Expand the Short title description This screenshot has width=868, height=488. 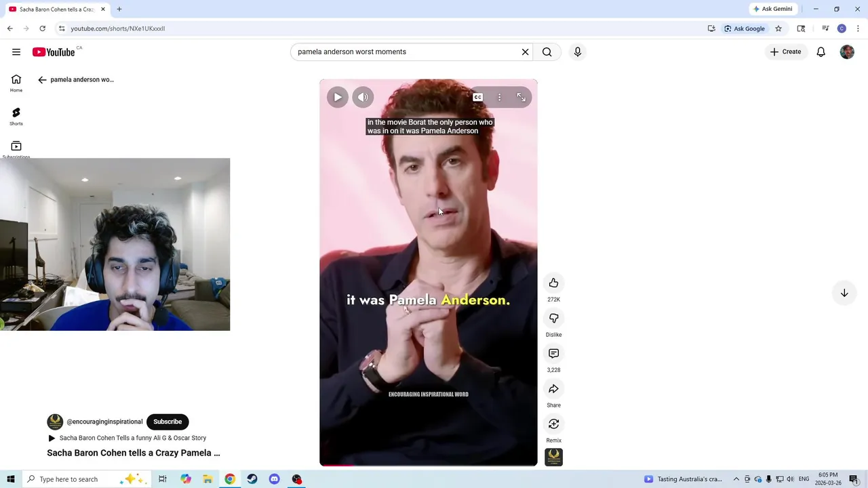(x=134, y=453)
